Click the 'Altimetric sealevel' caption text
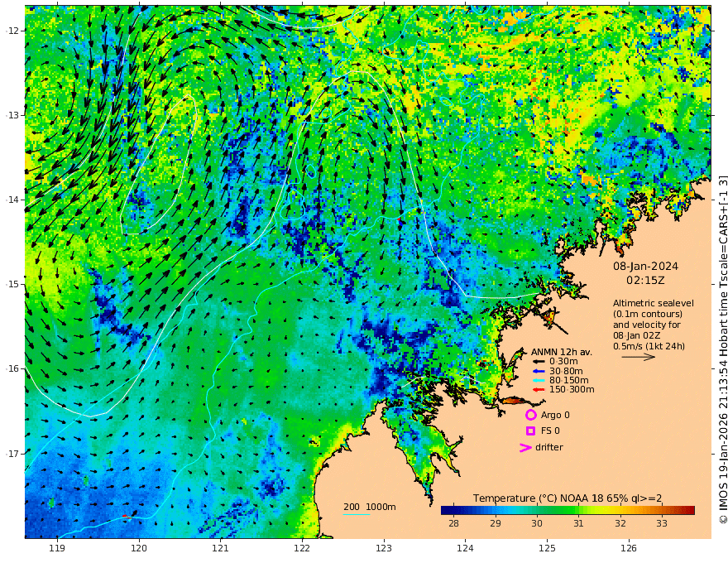The height and width of the screenshot is (563, 728). point(654,303)
